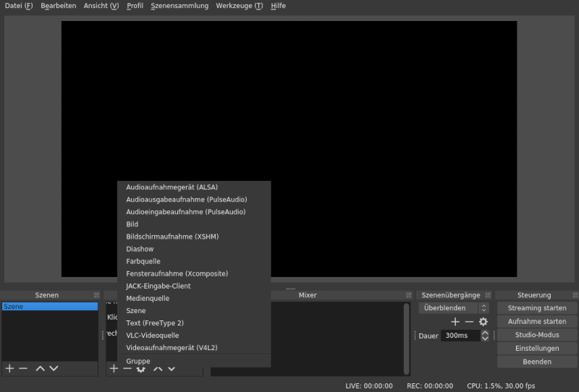Viewport: 579px width, 392px height.
Task: Undock the Szenenübergänge panel via float icon
Action: (488, 295)
